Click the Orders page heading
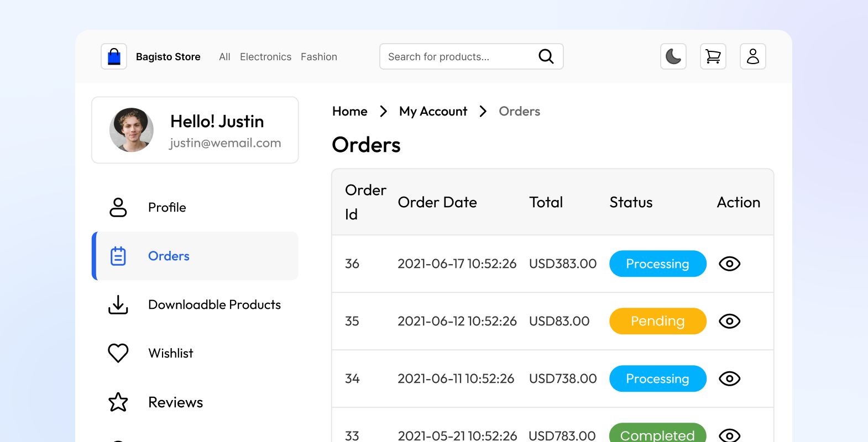This screenshot has width=868, height=442. pyautogui.click(x=366, y=145)
